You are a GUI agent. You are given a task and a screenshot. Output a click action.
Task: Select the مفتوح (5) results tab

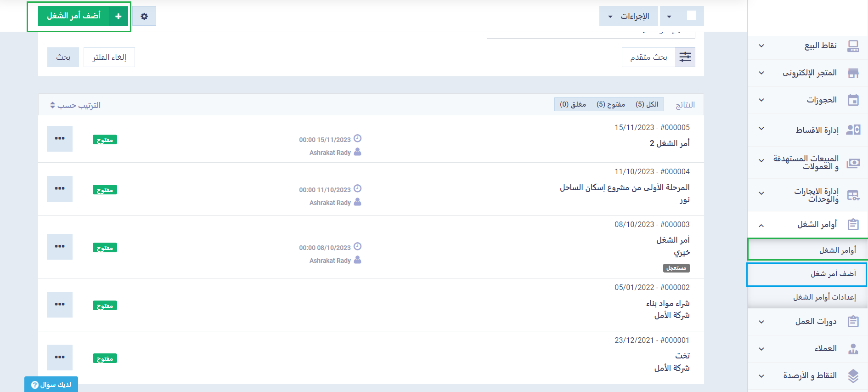pyautogui.click(x=610, y=104)
